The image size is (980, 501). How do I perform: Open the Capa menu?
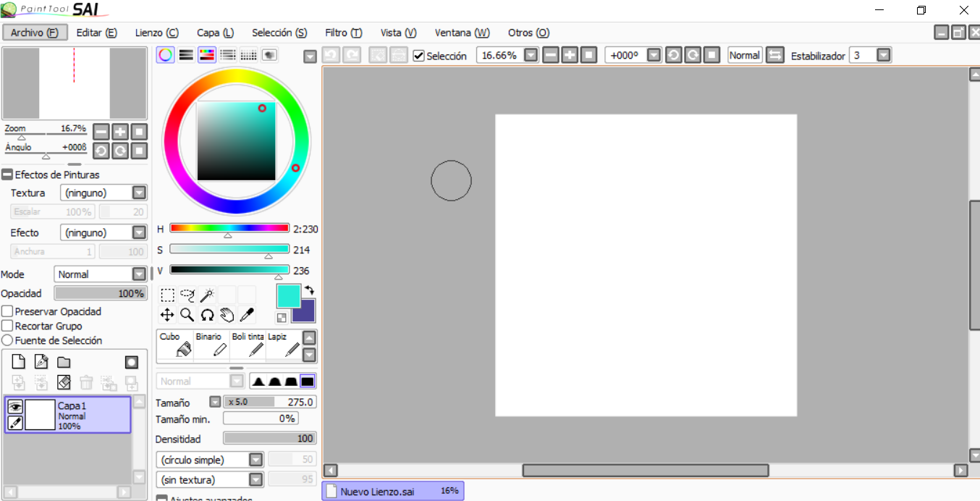pyautogui.click(x=216, y=33)
